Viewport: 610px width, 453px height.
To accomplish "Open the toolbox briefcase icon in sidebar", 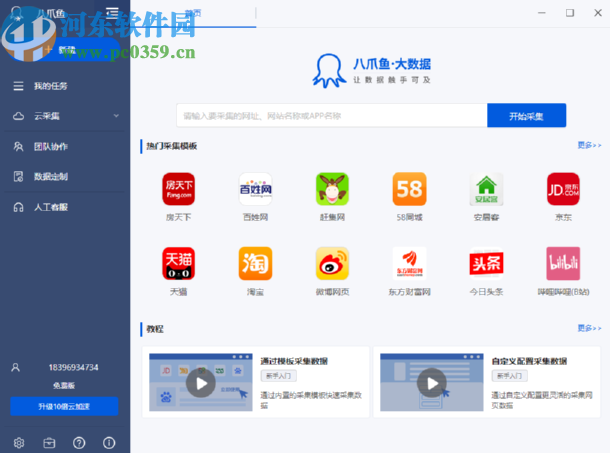I will (x=49, y=442).
